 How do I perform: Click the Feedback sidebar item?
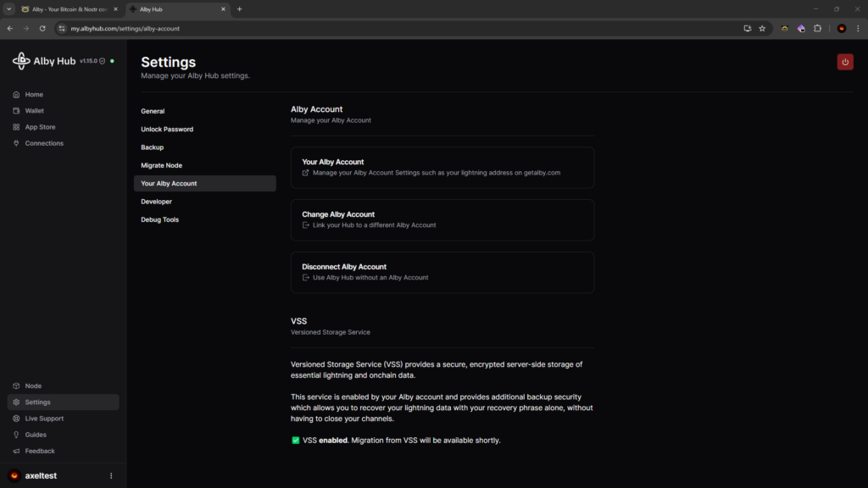(40, 451)
